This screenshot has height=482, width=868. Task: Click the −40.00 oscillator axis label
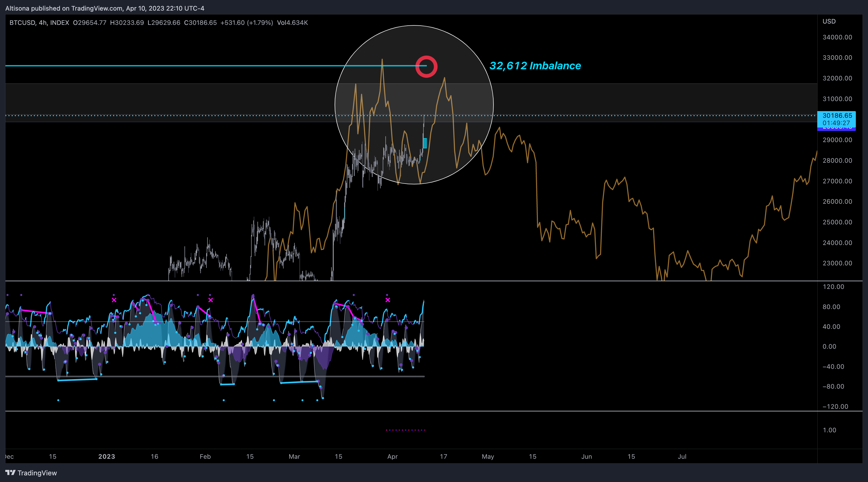833,367
